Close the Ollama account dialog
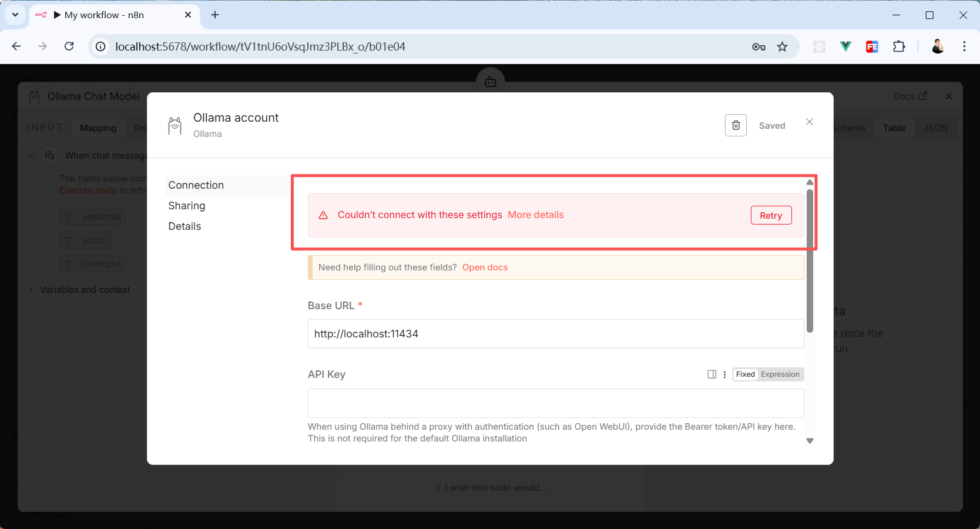Screen dimensions: 980x529 [810, 122]
